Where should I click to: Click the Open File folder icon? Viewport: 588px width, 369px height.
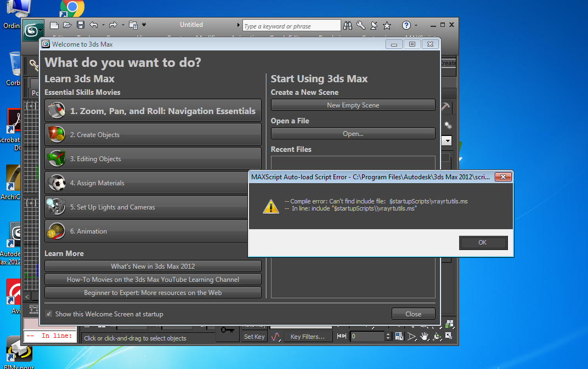coord(67,25)
